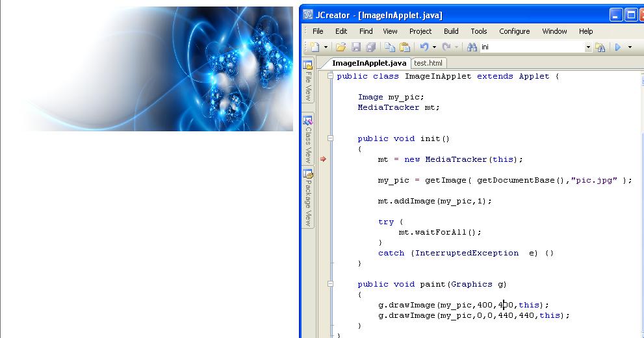Viewport: 644px width, 338px height.
Task: Open the Class View side panel
Action: [308, 139]
